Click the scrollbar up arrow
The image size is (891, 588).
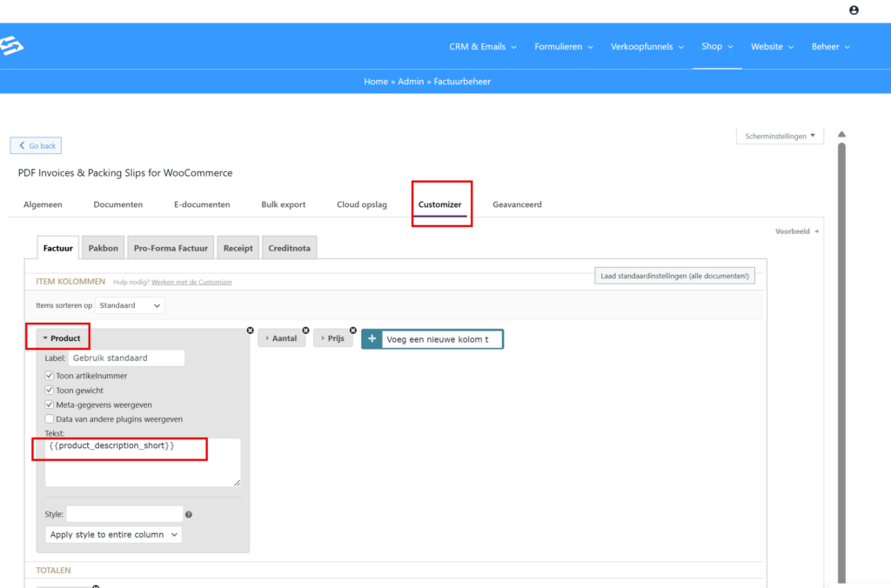(x=841, y=135)
